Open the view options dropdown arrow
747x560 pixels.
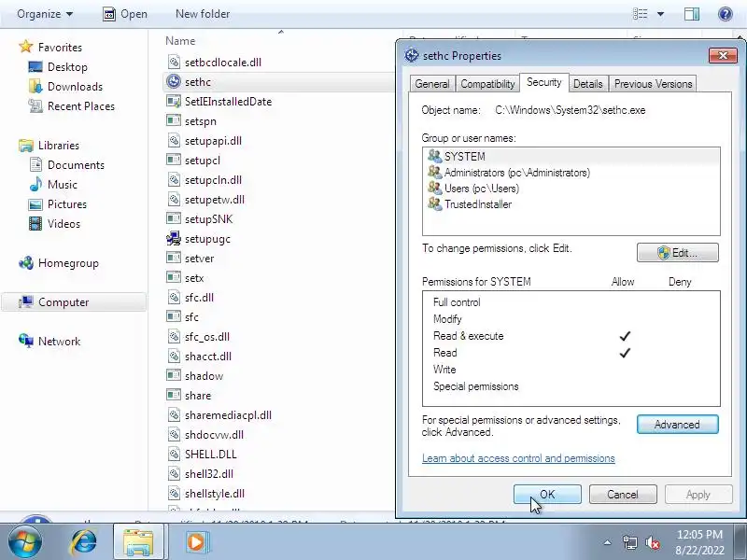click(x=661, y=14)
